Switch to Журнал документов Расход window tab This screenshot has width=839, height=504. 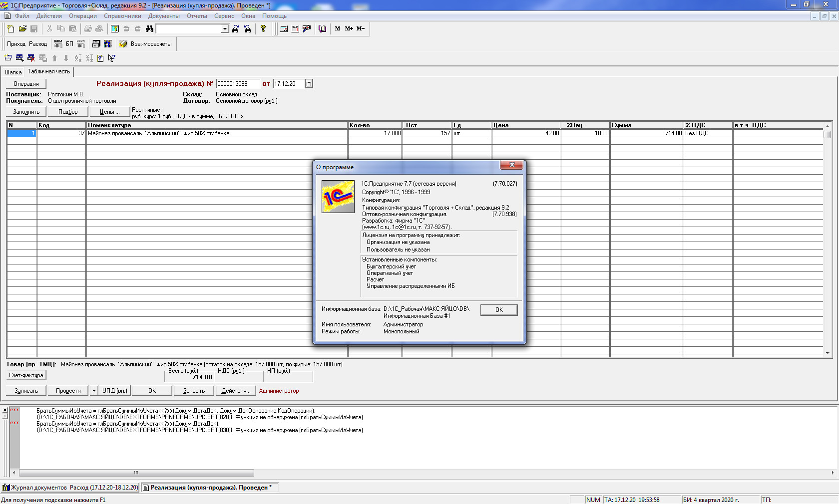[x=70, y=488]
